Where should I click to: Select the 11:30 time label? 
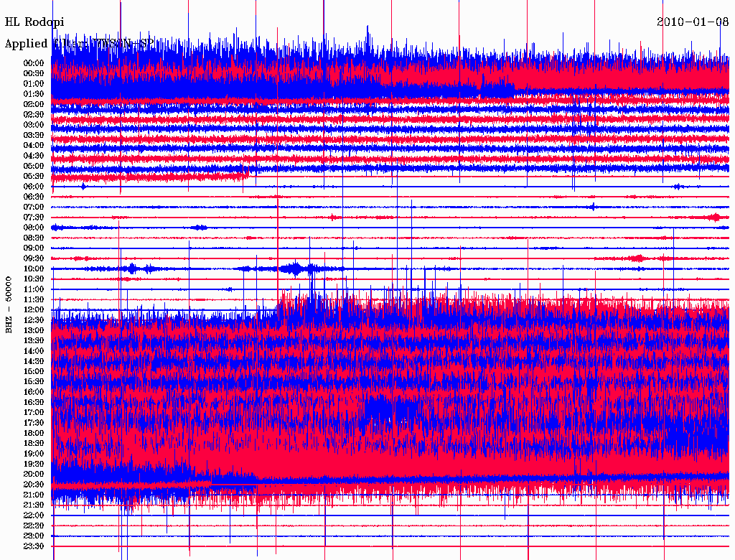coord(34,300)
